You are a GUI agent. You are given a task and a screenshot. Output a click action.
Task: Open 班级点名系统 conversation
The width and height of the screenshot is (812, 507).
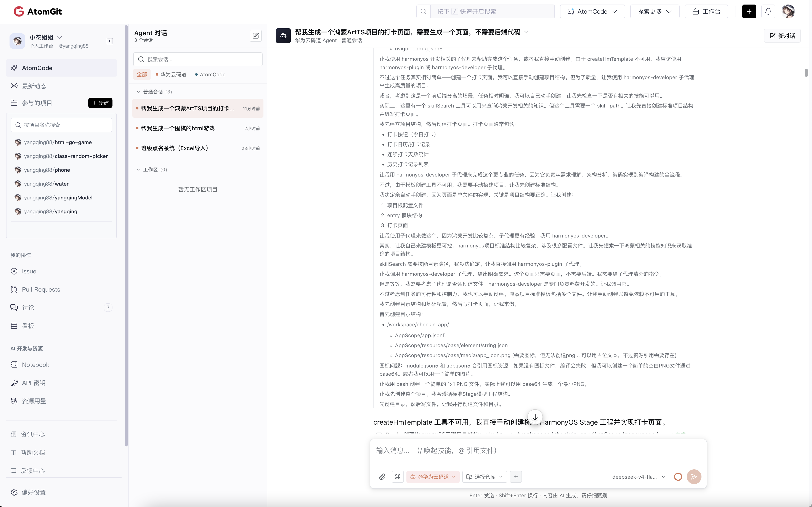pos(198,148)
